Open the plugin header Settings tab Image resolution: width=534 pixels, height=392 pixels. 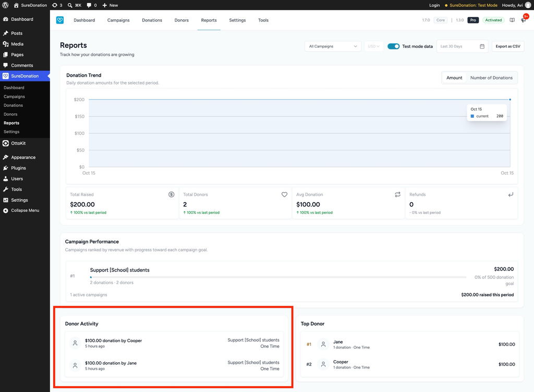237,20
